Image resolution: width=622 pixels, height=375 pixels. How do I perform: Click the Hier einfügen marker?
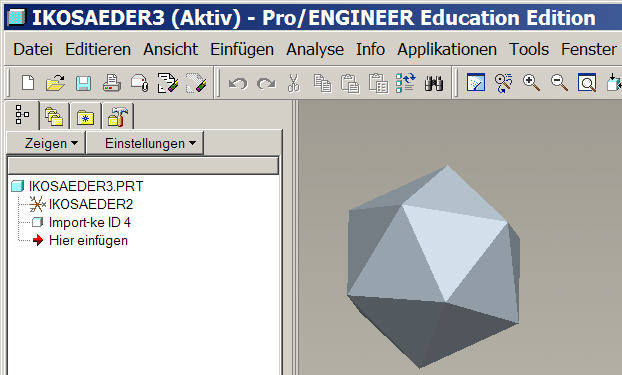point(88,240)
